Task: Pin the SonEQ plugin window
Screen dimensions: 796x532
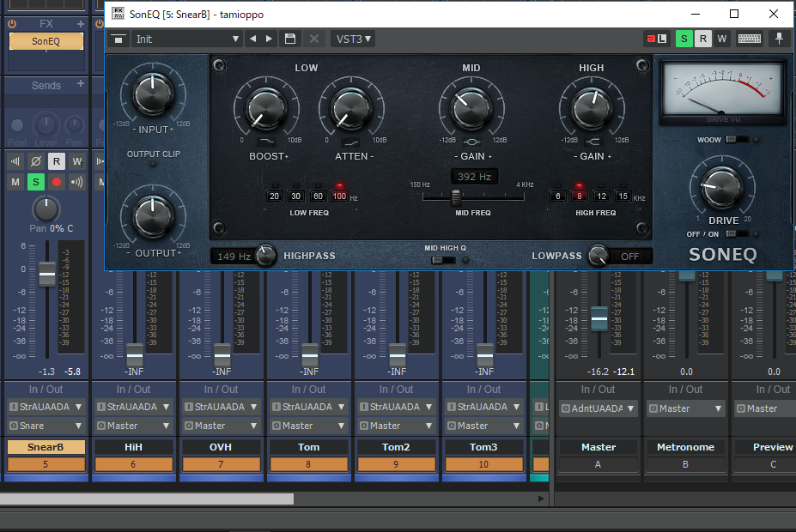Action: pos(780,39)
